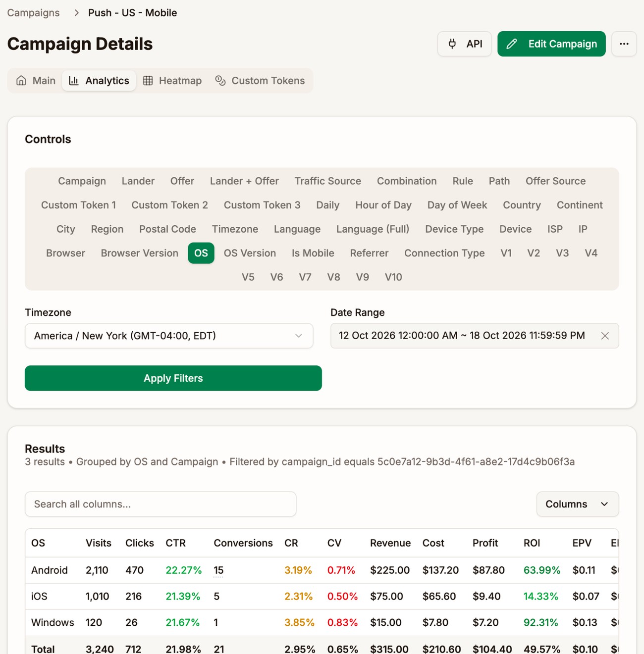Click the iOS row label

pyautogui.click(x=39, y=597)
